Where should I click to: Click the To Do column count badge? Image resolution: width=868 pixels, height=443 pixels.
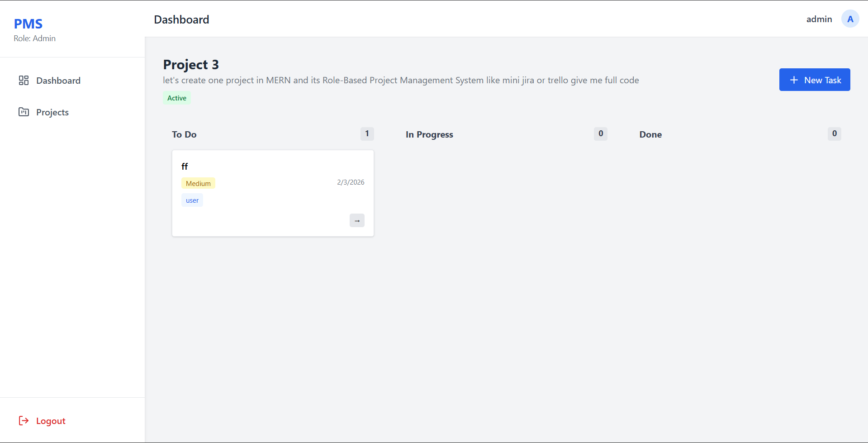367,133
